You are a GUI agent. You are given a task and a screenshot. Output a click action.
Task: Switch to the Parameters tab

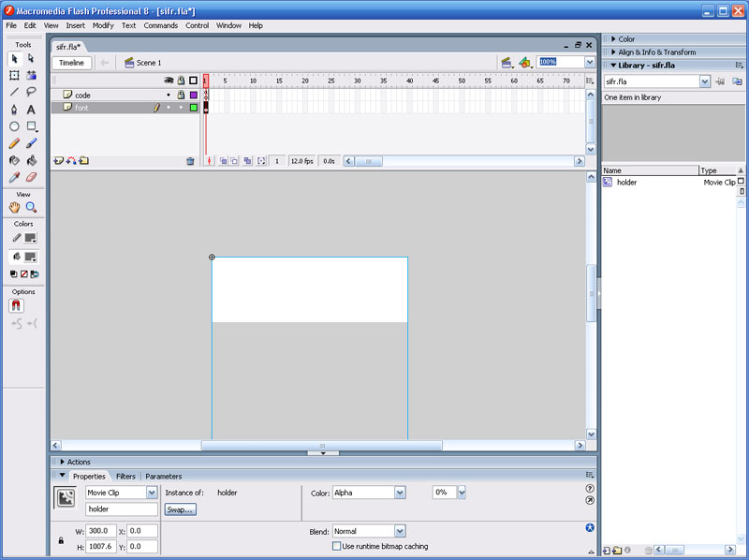pos(163,477)
